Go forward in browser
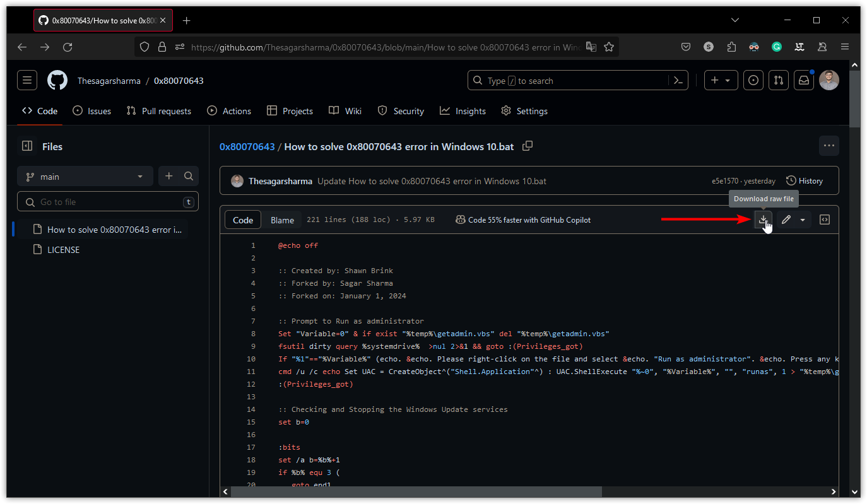 tap(45, 47)
